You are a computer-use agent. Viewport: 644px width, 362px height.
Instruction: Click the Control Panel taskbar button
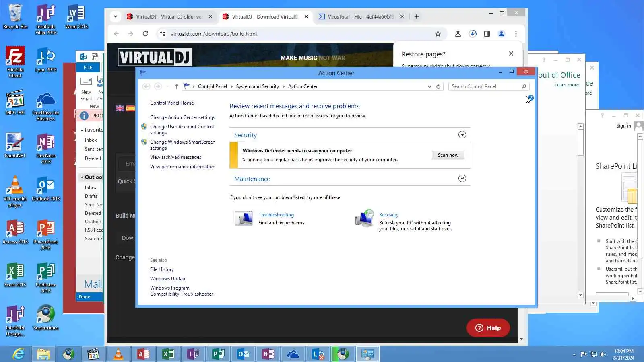368,354
